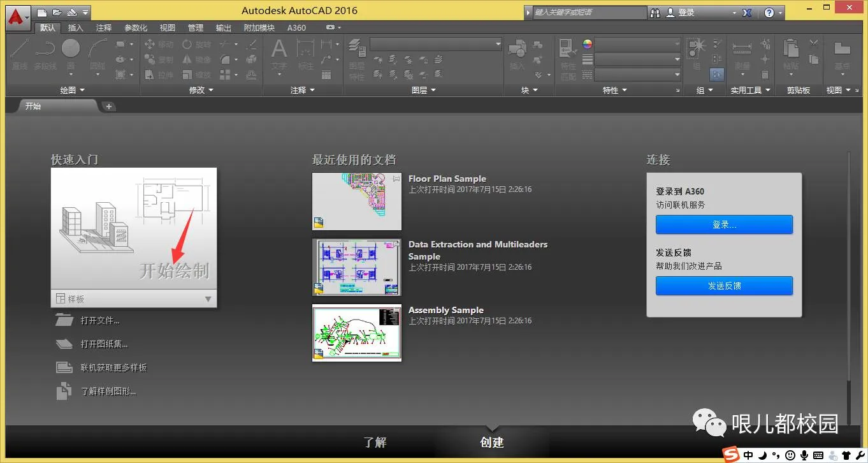Expand the Utilities (实用工具) panel
The width and height of the screenshot is (868, 463).
(x=751, y=90)
